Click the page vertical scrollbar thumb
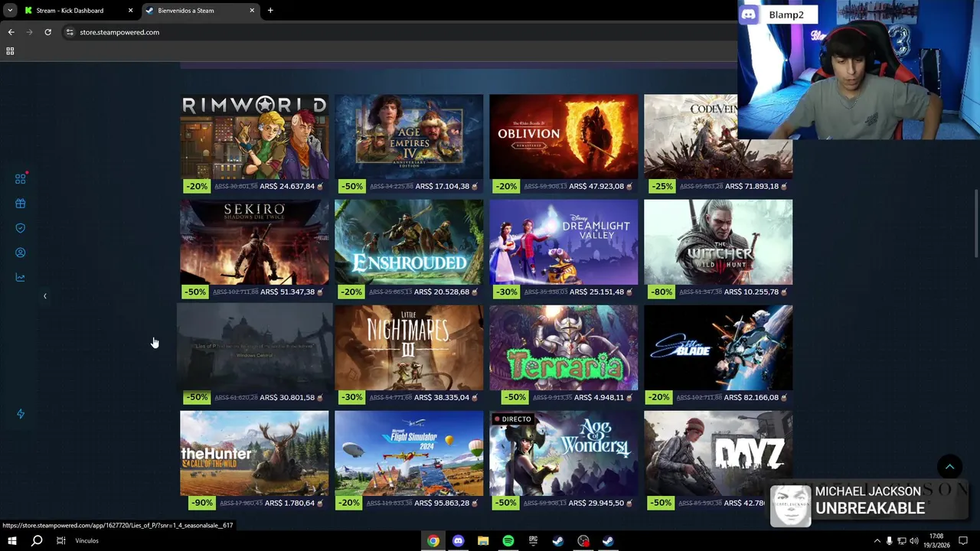Image resolution: width=980 pixels, height=551 pixels. click(976, 223)
